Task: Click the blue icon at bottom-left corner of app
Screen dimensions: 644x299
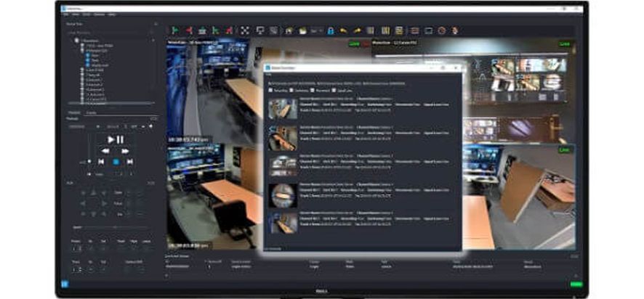Action: tap(65, 284)
